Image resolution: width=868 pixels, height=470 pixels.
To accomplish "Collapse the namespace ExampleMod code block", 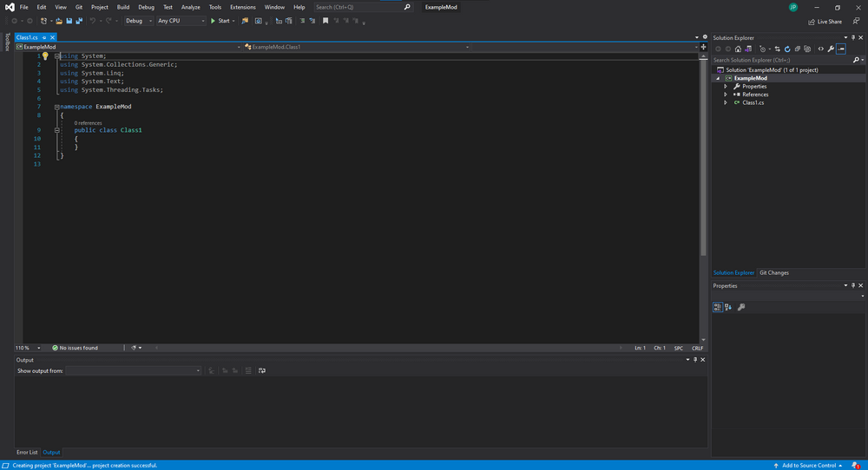I will tap(56, 107).
